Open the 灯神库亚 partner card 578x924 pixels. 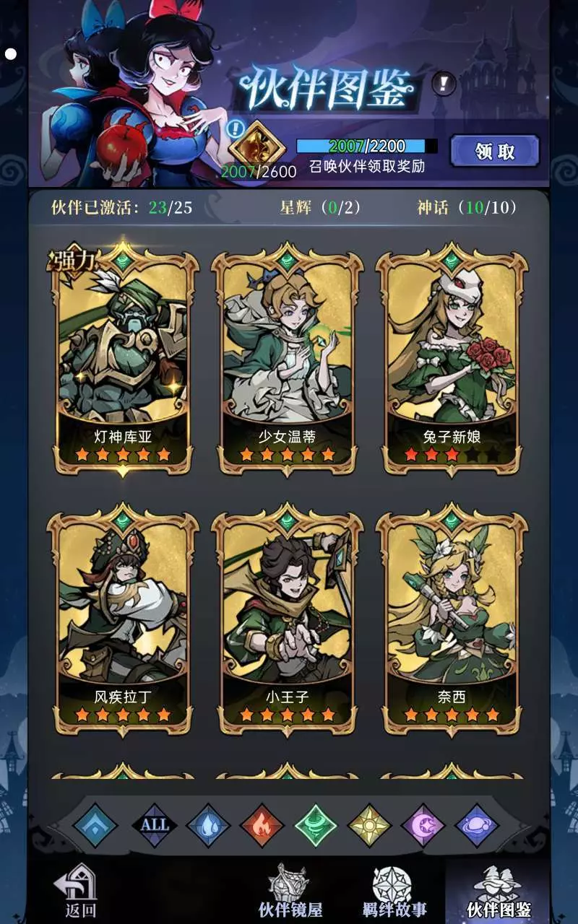tap(123, 359)
